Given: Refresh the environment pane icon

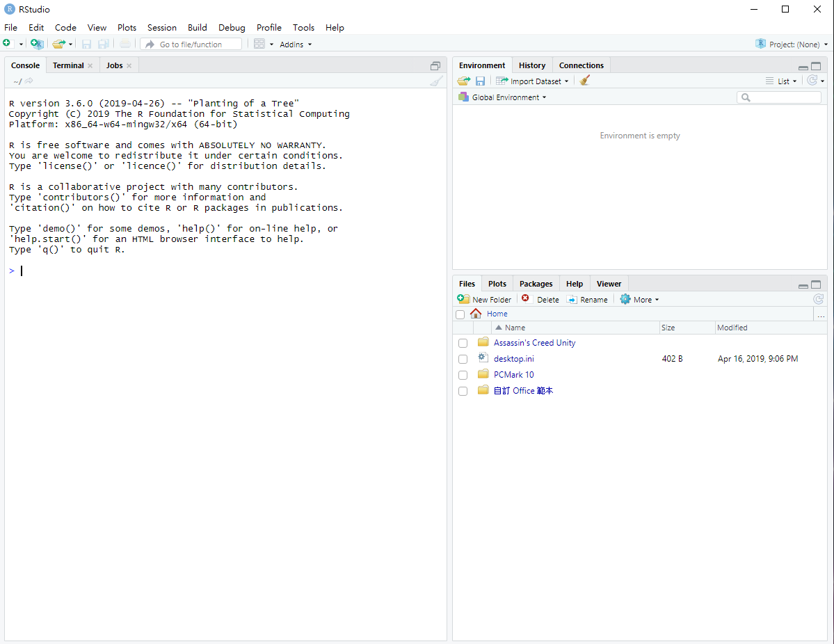Looking at the screenshot, I should [812, 80].
